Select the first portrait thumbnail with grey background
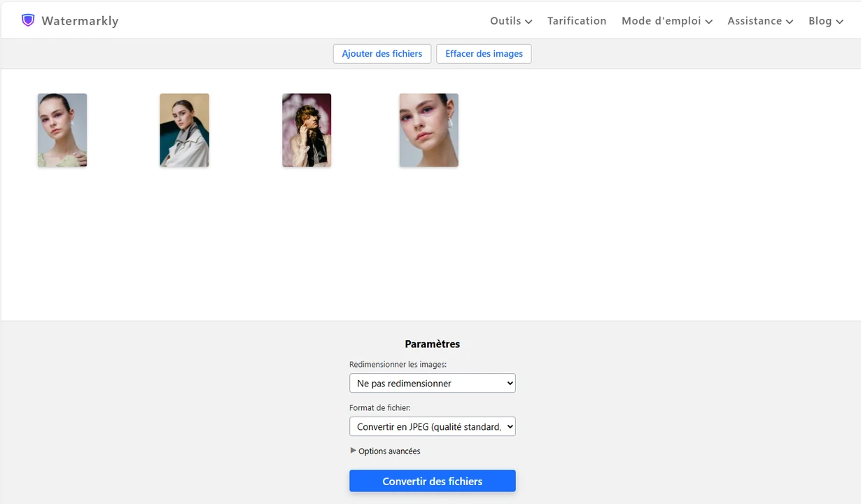The image size is (861, 504). coord(62,130)
